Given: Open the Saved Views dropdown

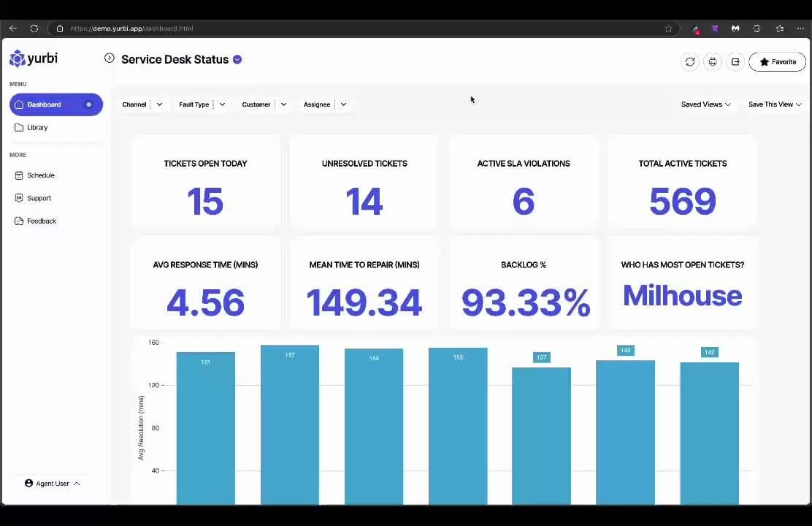Looking at the screenshot, I should pyautogui.click(x=705, y=104).
